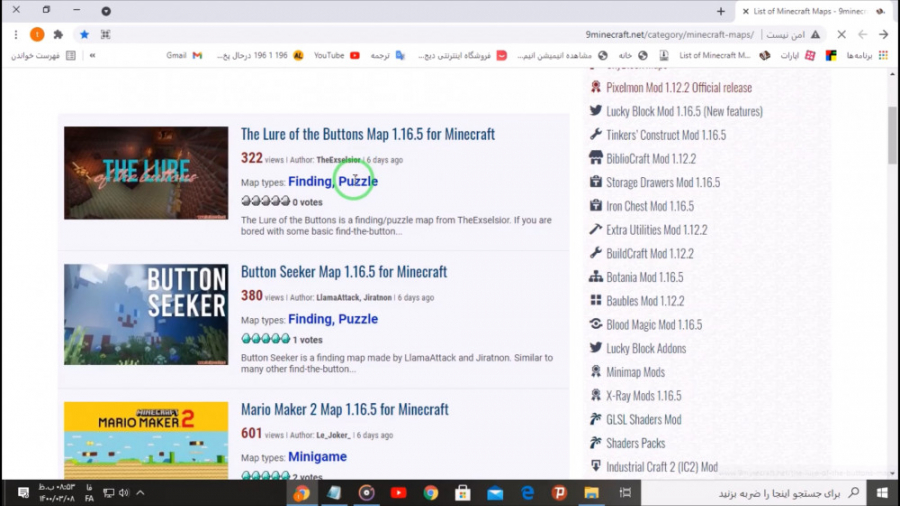The height and width of the screenshot is (506, 900).
Task: Click the not-secure warning triangle icon
Action: (815, 34)
